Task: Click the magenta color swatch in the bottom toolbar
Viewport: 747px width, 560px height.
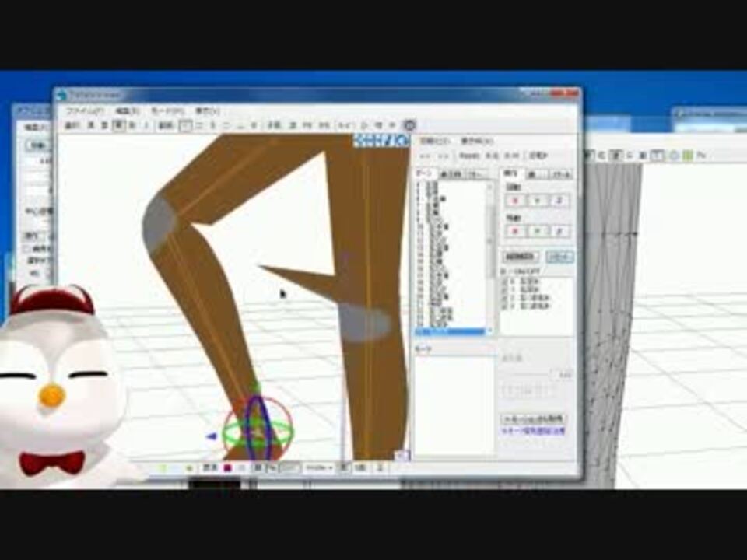Action: (x=228, y=468)
